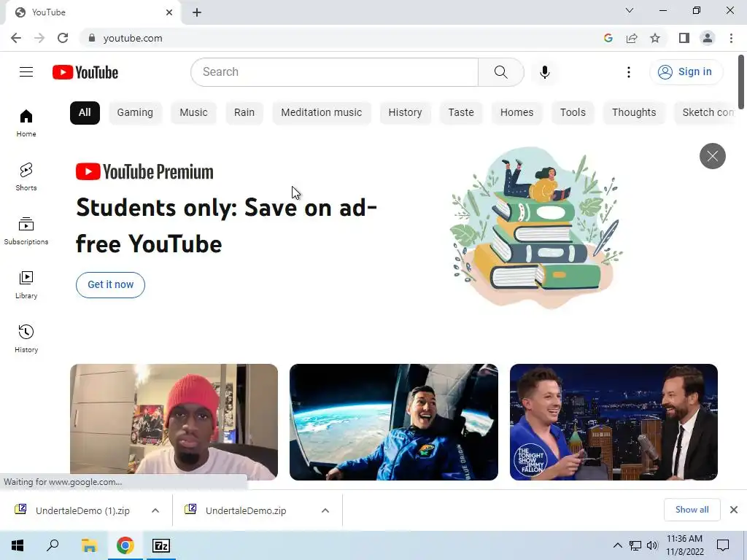Open Shorts from sidebar

[26, 177]
